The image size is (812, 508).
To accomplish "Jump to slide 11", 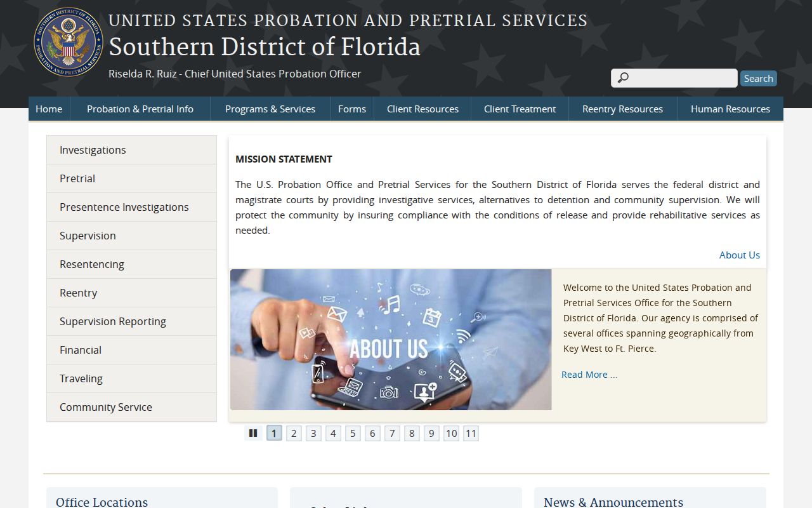I will (471, 433).
